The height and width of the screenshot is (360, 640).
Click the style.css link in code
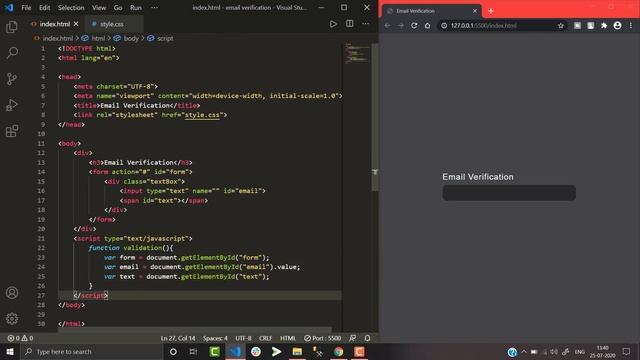tap(202, 115)
